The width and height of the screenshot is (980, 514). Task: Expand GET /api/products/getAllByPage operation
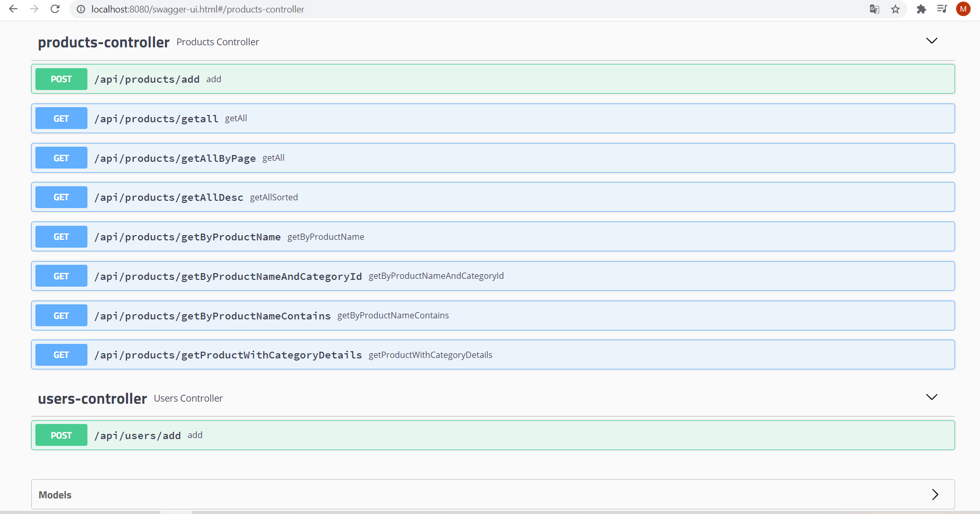pyautogui.click(x=493, y=158)
